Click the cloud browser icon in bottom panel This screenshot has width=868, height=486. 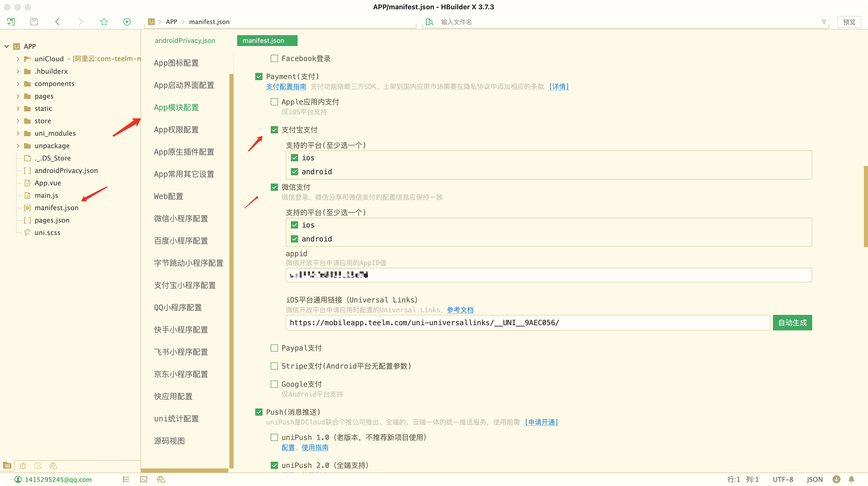pos(53,466)
